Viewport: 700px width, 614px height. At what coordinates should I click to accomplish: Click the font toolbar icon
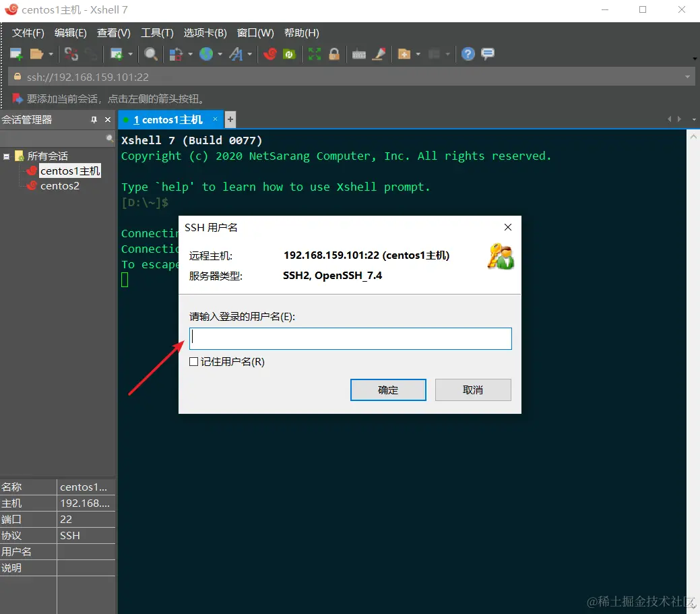pos(236,54)
